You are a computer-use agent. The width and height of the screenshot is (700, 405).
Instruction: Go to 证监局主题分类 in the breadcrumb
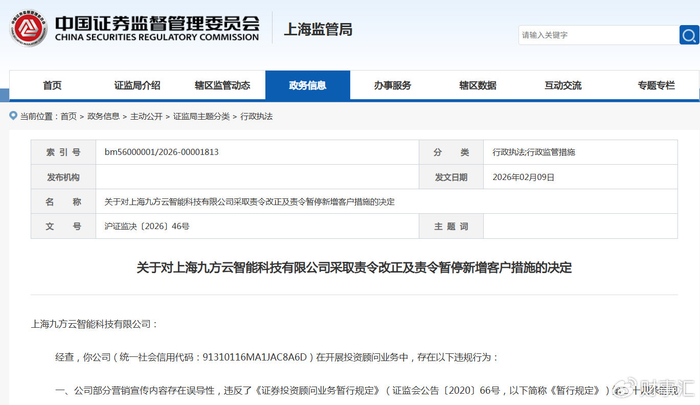point(201,117)
